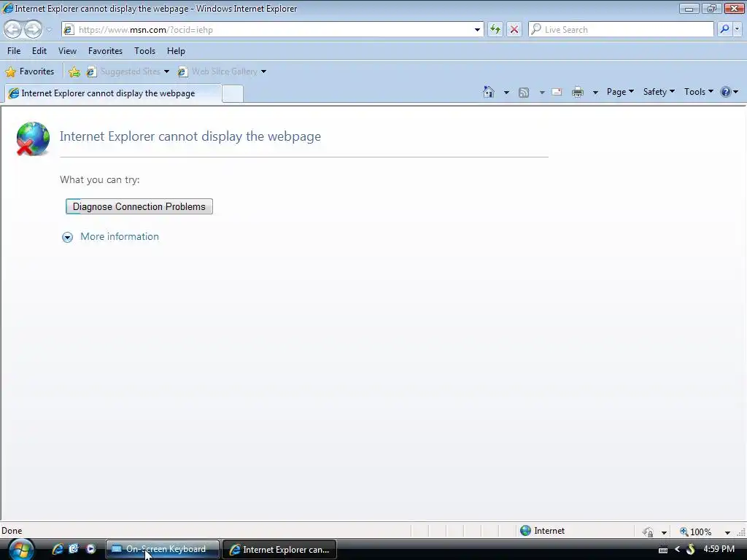Open the command bar Tools menu
Viewport: 747px width, 560px height.
tap(698, 92)
